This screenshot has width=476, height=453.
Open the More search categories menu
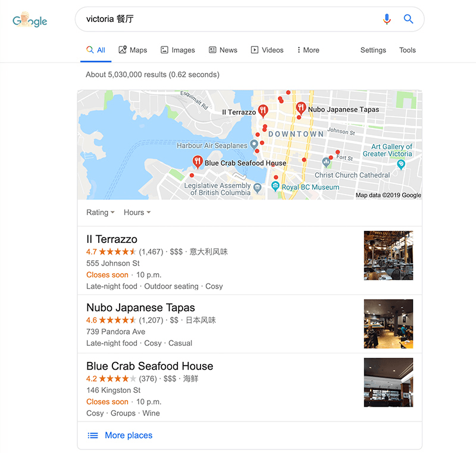point(308,50)
